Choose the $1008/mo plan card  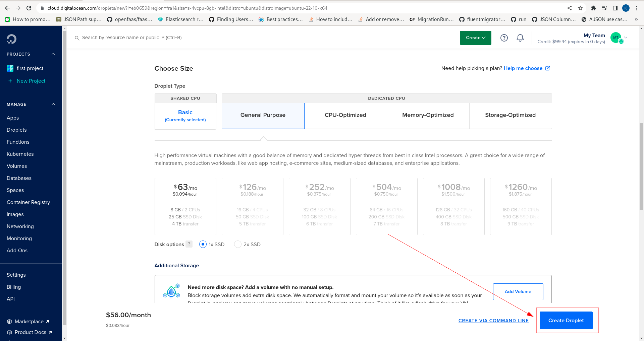click(x=454, y=206)
